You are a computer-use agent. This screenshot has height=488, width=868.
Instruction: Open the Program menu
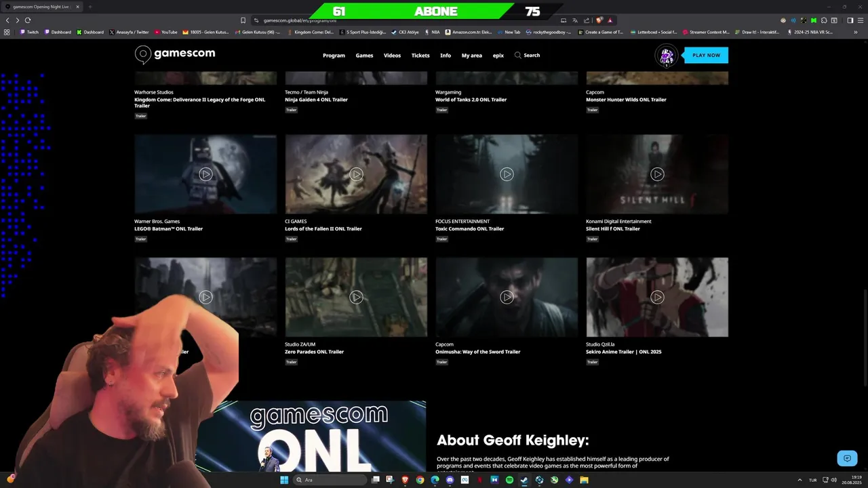(x=334, y=56)
